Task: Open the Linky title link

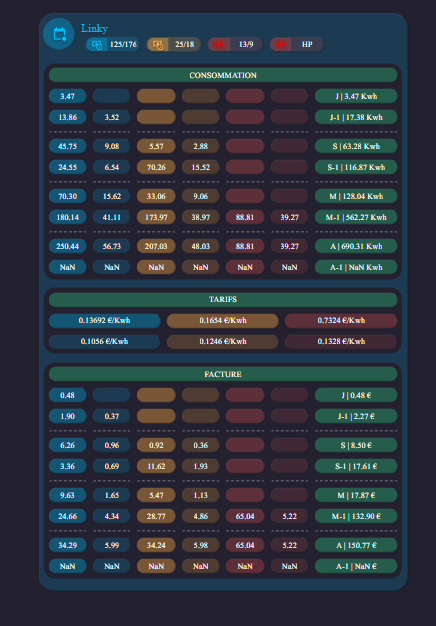Action: point(94,28)
